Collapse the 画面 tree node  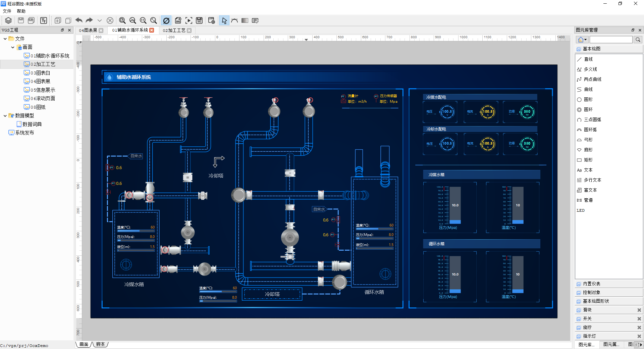(x=13, y=47)
